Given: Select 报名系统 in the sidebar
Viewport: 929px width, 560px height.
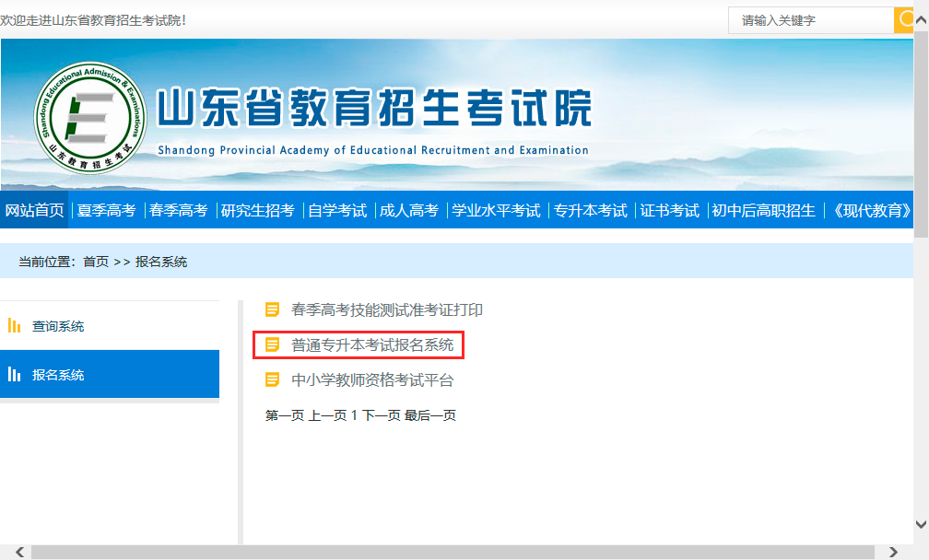Looking at the screenshot, I should click(x=110, y=374).
